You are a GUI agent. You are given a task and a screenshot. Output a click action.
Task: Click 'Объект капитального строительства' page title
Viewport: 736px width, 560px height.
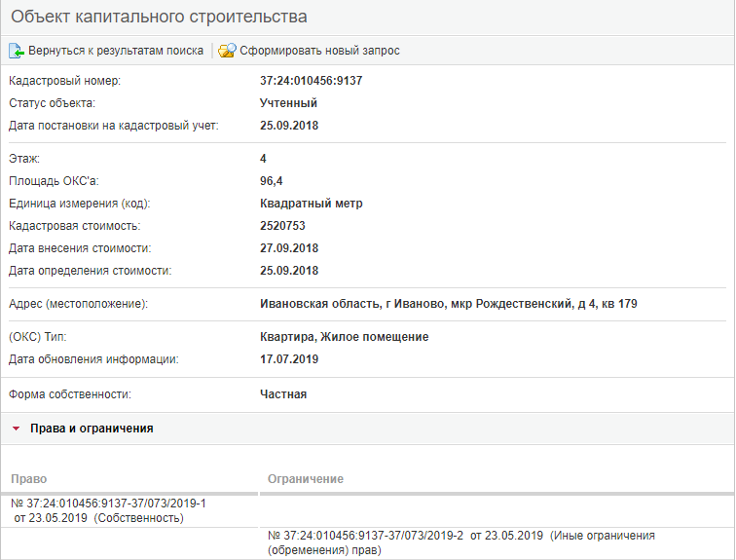[159, 17]
